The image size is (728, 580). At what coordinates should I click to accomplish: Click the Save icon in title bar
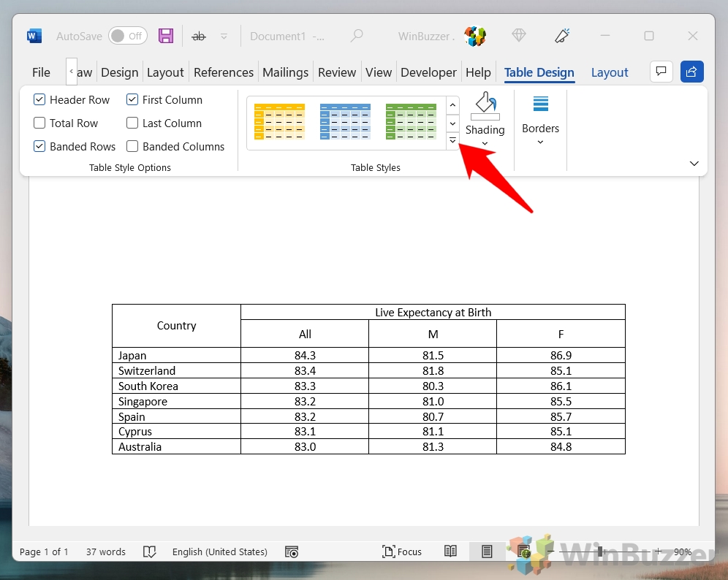click(166, 36)
